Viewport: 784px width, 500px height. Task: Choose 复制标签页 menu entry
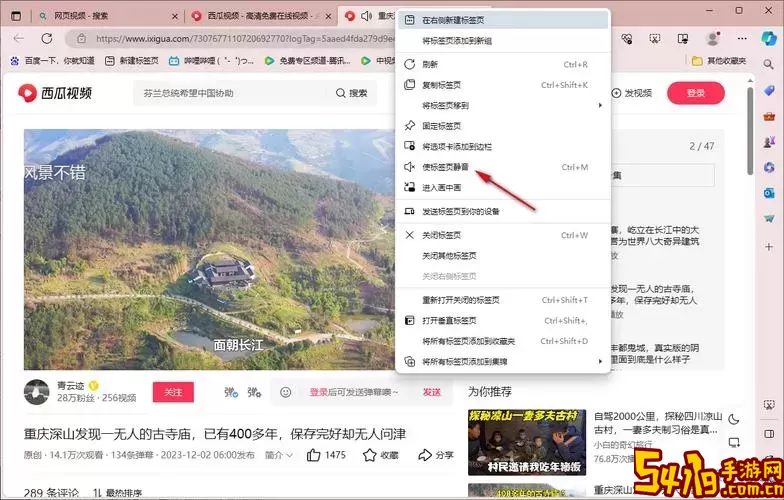point(503,85)
